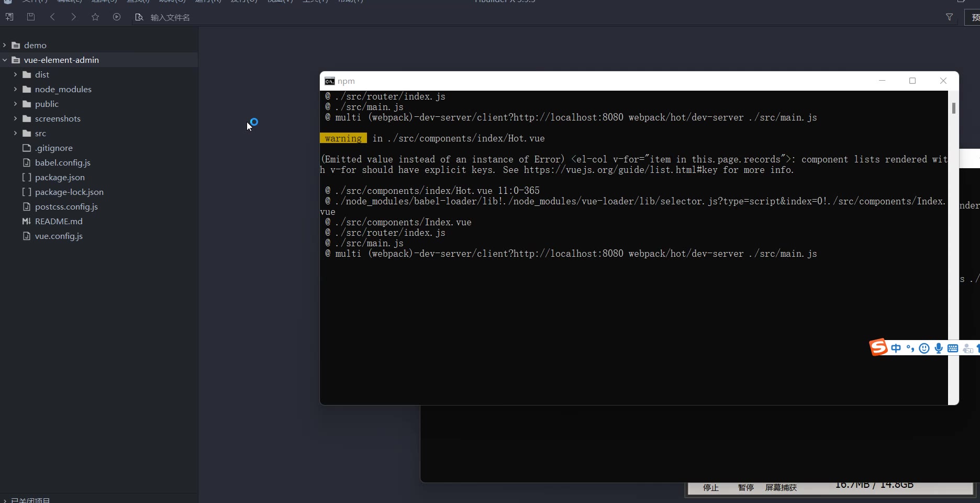Screen dimensions: 980x503
Task: Open the Sogou emoji smiley icon
Action: [x=925, y=348]
